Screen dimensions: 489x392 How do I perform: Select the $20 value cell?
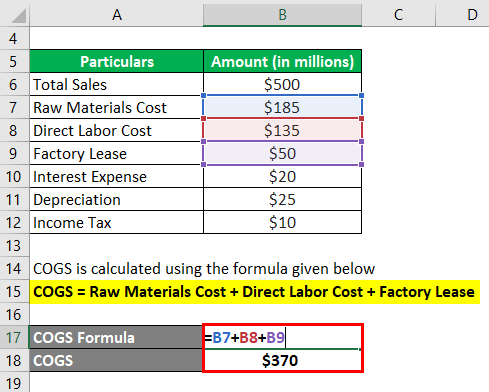[x=282, y=176]
